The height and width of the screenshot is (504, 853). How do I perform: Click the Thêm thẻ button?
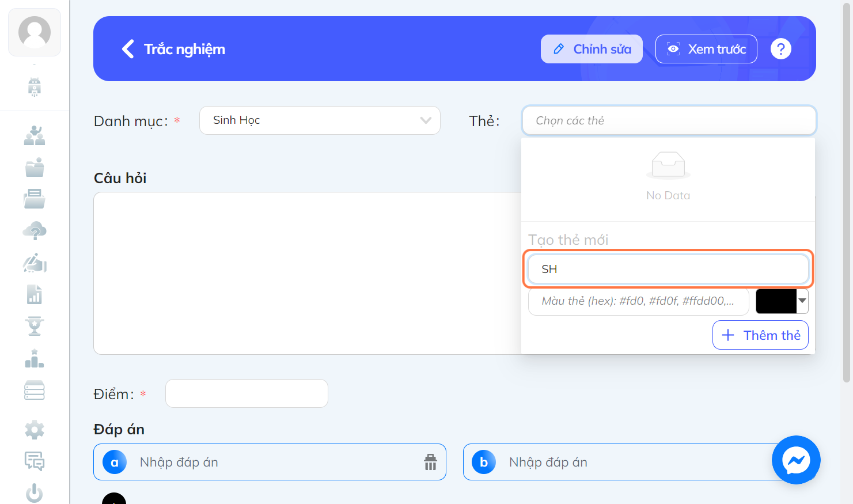click(760, 335)
